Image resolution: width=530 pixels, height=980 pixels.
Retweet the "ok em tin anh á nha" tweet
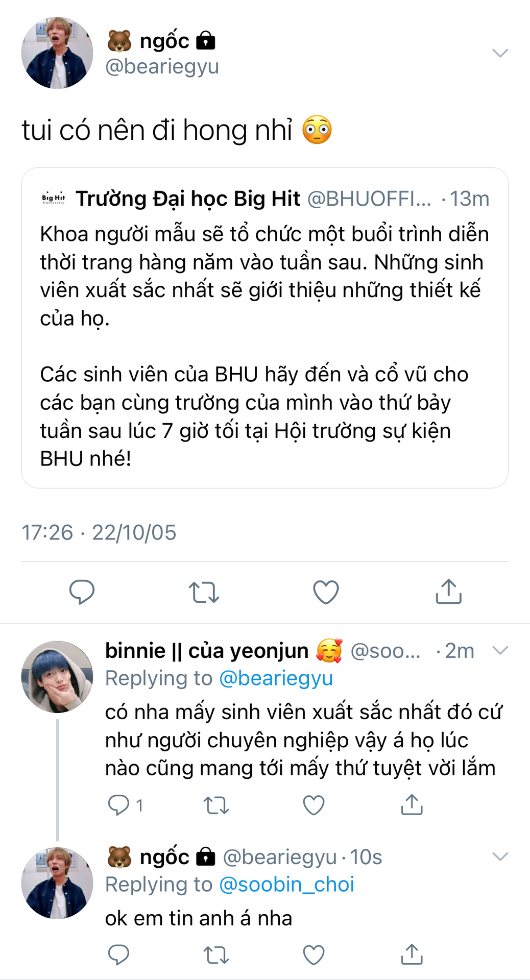[x=216, y=954]
